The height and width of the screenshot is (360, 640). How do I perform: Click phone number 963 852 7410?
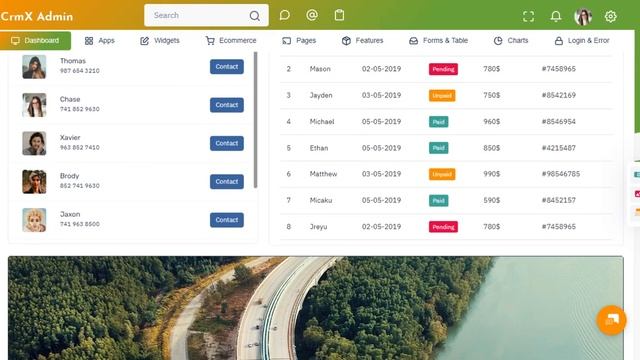80,147
